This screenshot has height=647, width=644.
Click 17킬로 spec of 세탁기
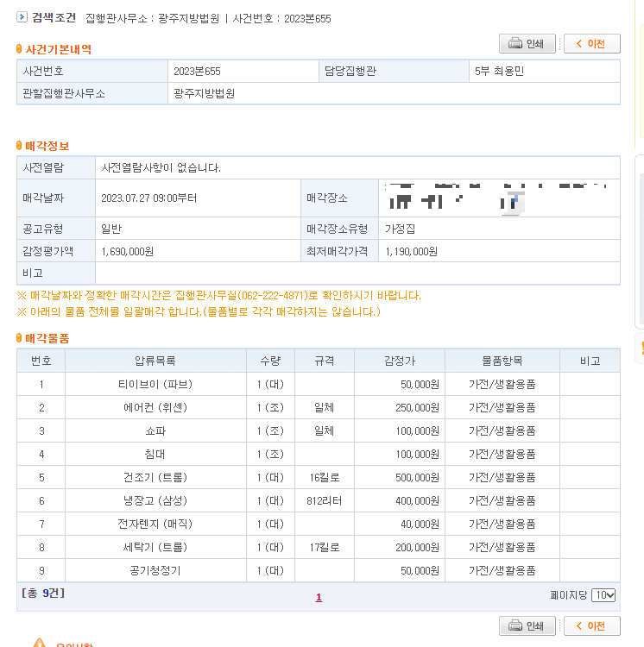click(325, 547)
